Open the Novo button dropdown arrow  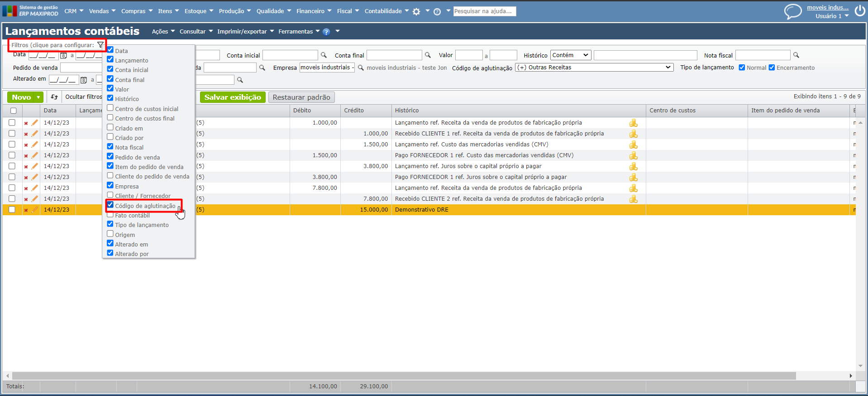pos(38,97)
